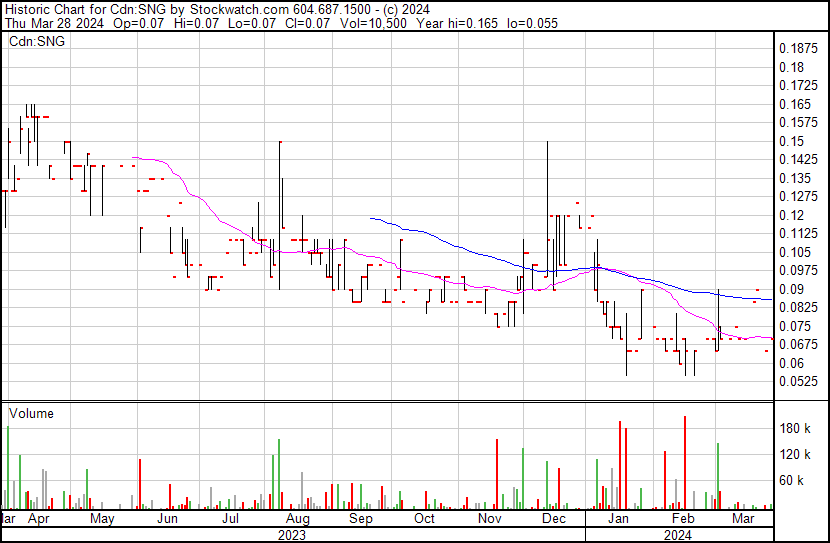The height and width of the screenshot is (543, 830).
Task: Select the Dec month on time axis
Action: [x=553, y=519]
